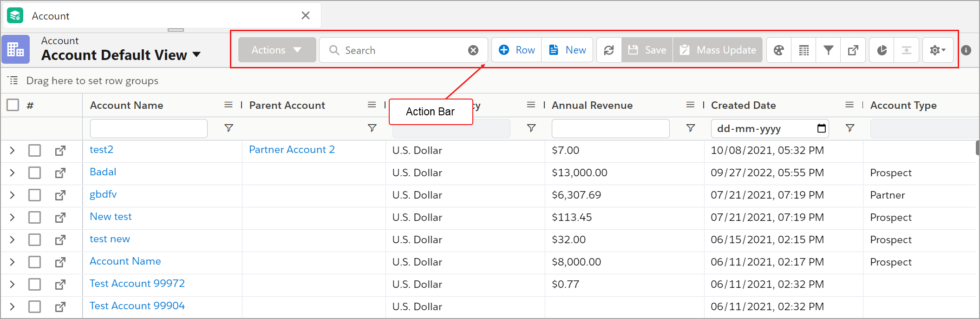Clear the search box with X icon
The image size is (980, 319).
coord(473,50)
